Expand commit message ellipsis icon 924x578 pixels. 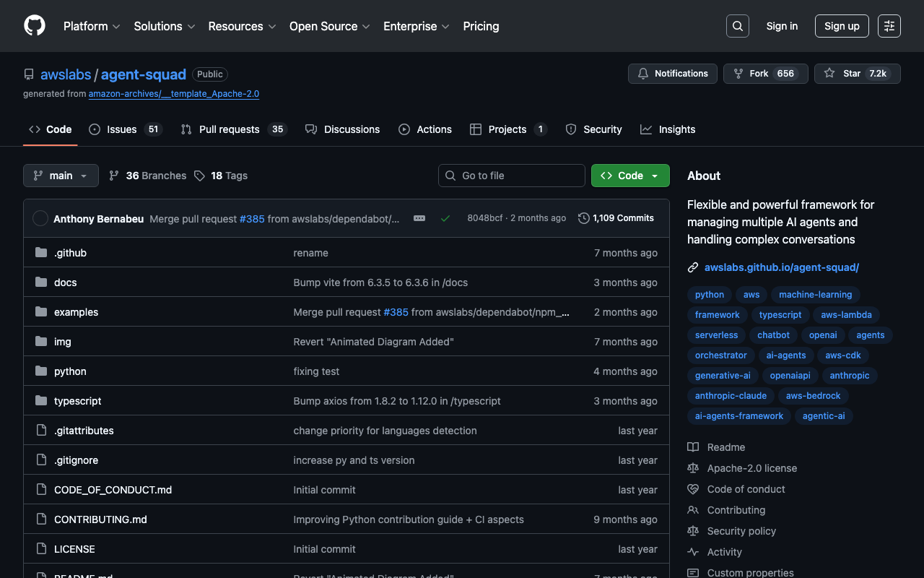419,218
